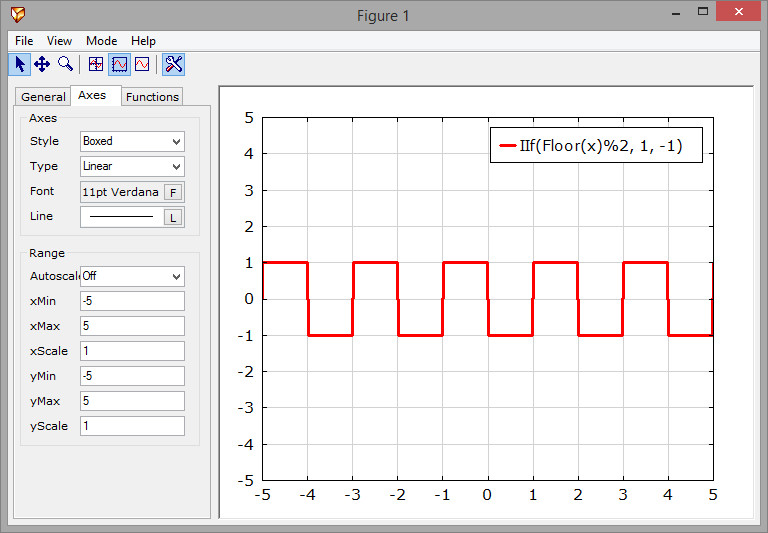Open the Help menu
768x533 pixels.
click(x=143, y=41)
